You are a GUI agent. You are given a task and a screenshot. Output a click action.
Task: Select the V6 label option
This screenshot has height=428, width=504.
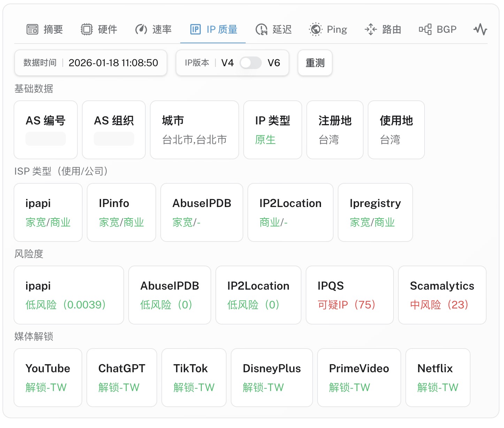(274, 63)
